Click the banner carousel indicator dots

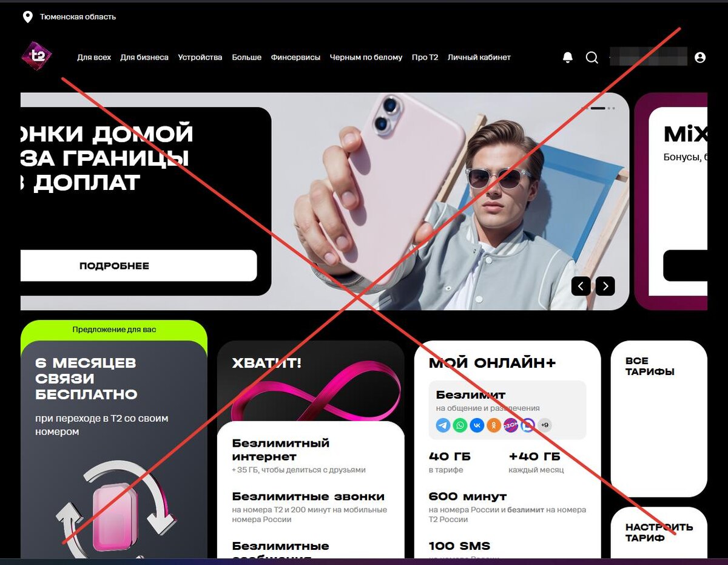pyautogui.click(x=598, y=108)
